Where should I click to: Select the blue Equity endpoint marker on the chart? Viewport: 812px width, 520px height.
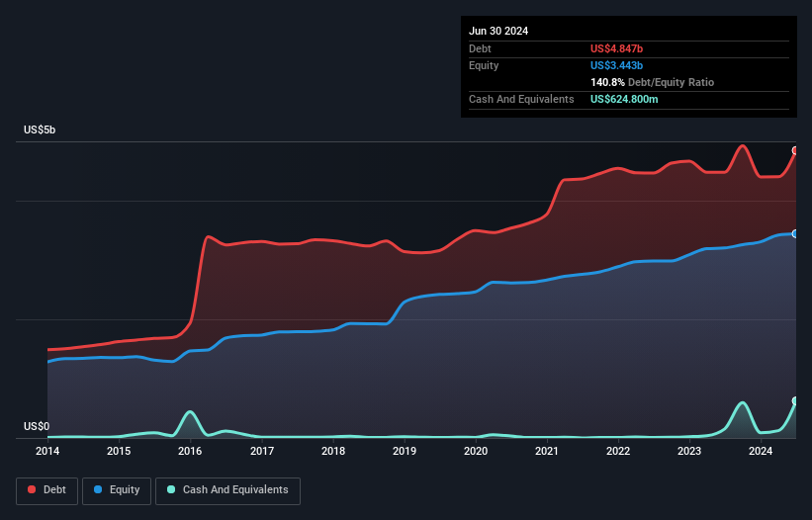coord(795,234)
